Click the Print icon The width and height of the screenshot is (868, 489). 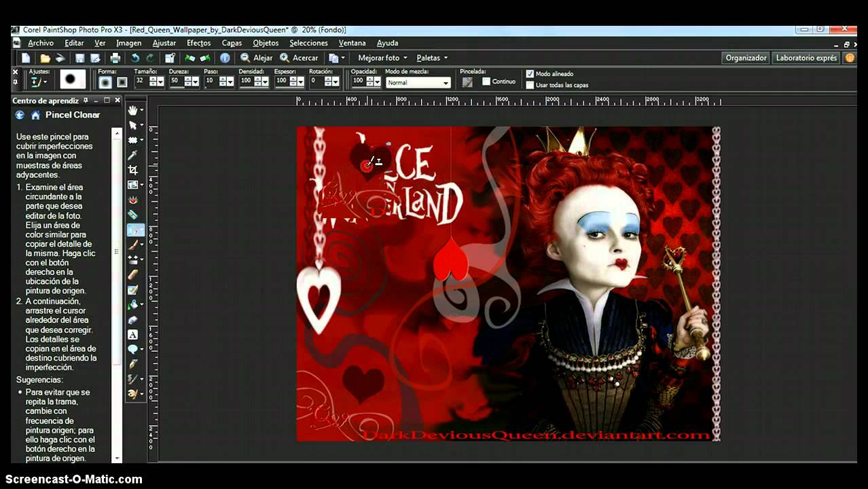(x=115, y=58)
